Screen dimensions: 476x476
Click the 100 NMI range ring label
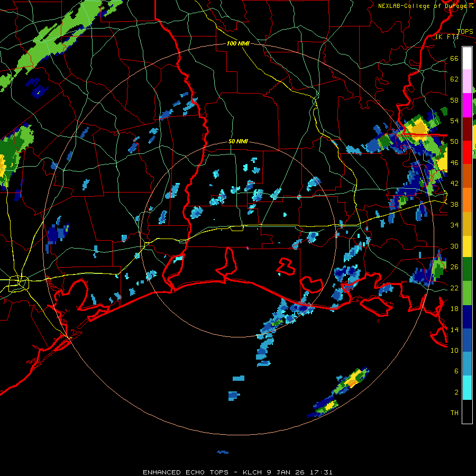tap(238, 43)
